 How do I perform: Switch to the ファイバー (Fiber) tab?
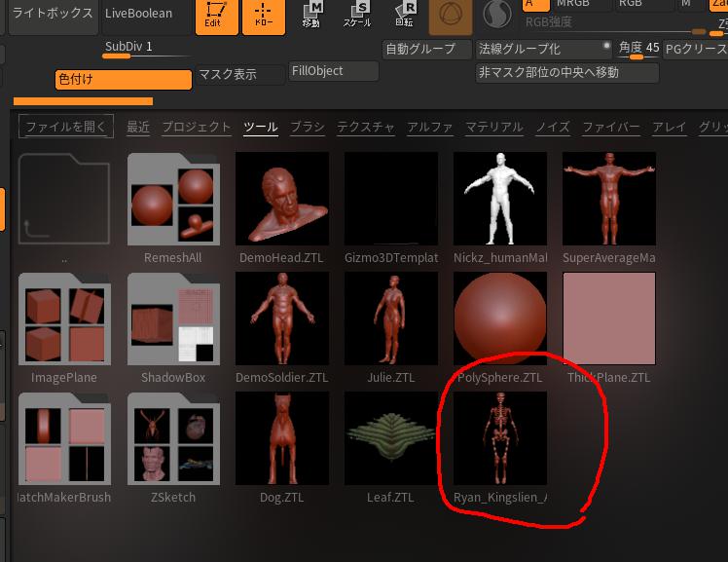611,127
